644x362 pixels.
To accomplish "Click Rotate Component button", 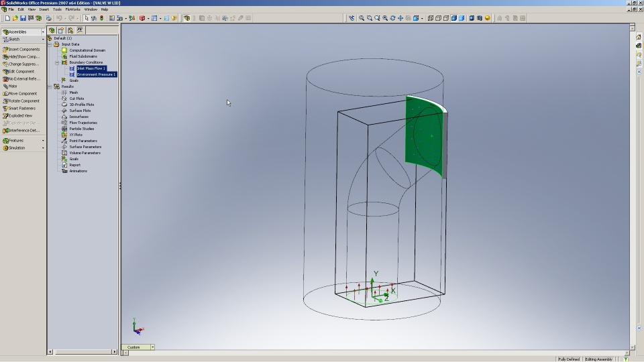I will (21, 101).
